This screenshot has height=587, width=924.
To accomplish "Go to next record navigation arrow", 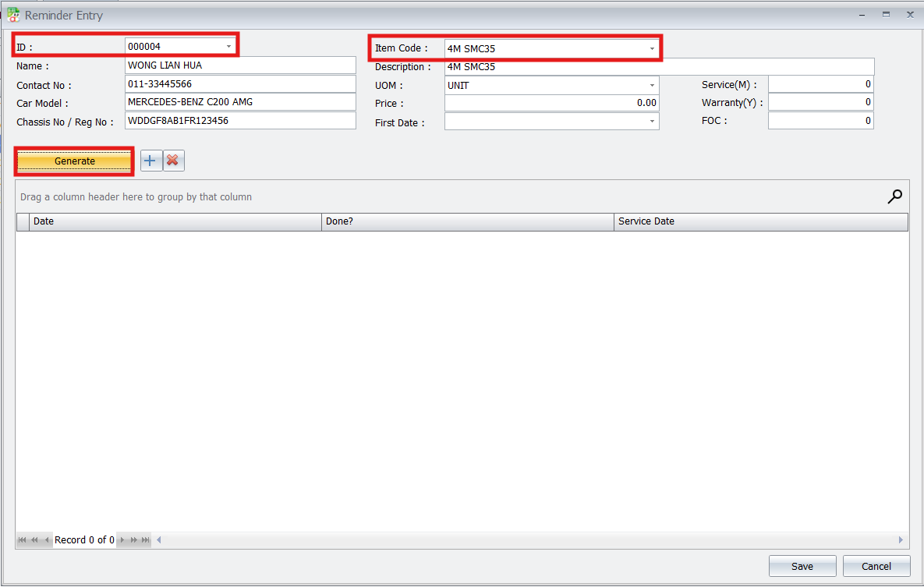I will [122, 539].
